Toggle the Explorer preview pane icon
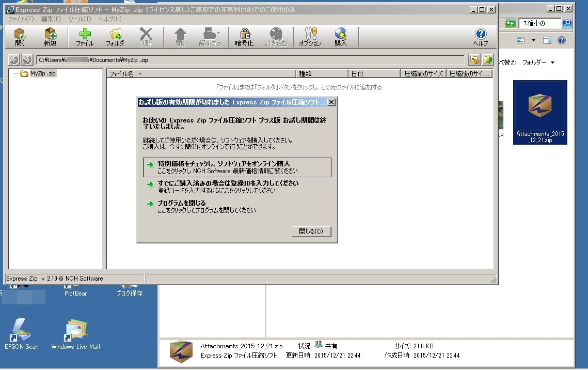Image resolution: width=588 pixels, height=370 pixels. 547,40
